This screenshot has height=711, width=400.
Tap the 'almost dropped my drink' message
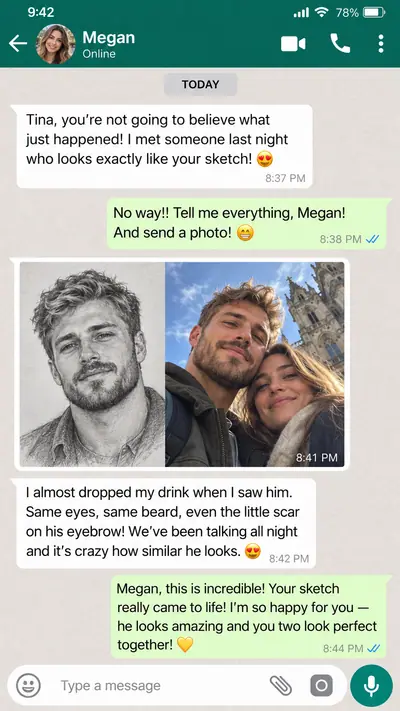click(166, 523)
